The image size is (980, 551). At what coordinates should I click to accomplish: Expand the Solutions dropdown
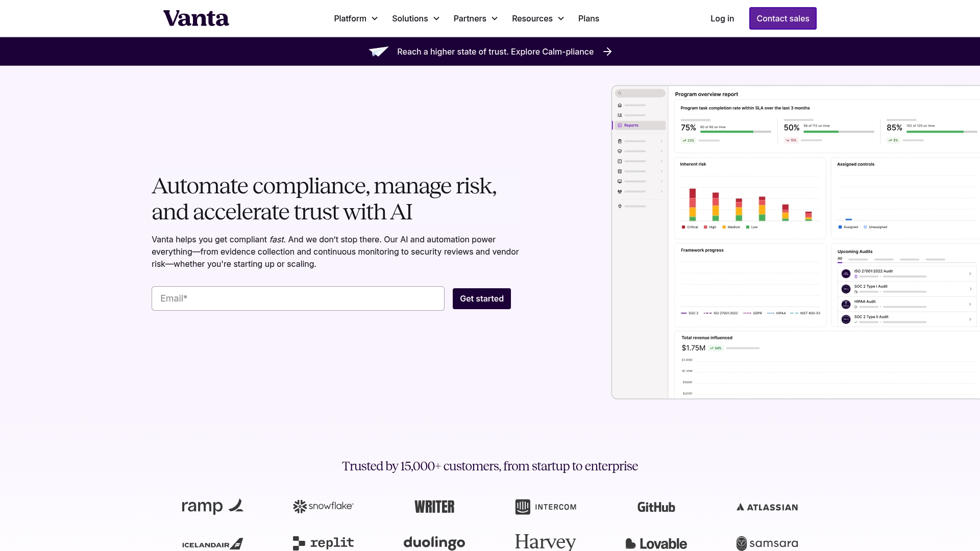415,18
